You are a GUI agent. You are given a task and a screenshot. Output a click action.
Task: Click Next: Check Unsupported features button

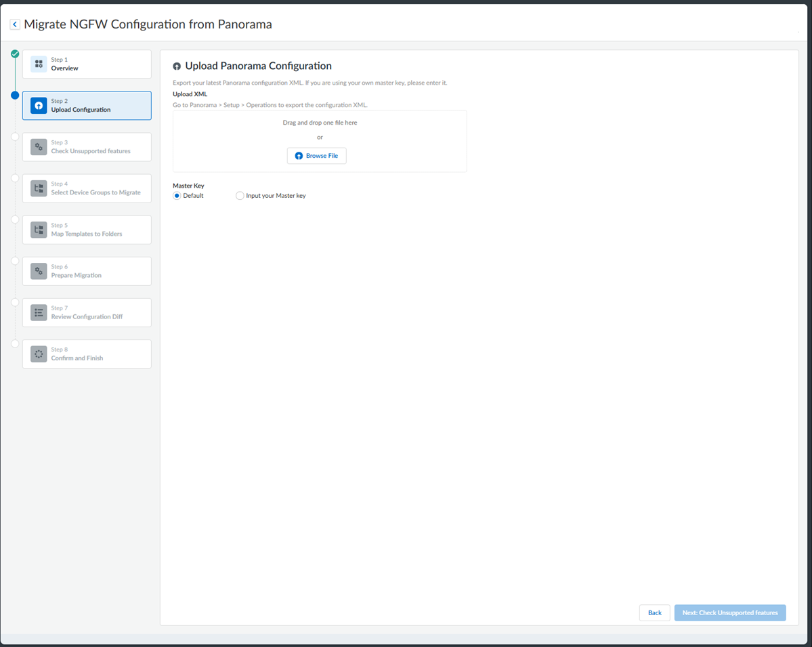[x=729, y=612]
